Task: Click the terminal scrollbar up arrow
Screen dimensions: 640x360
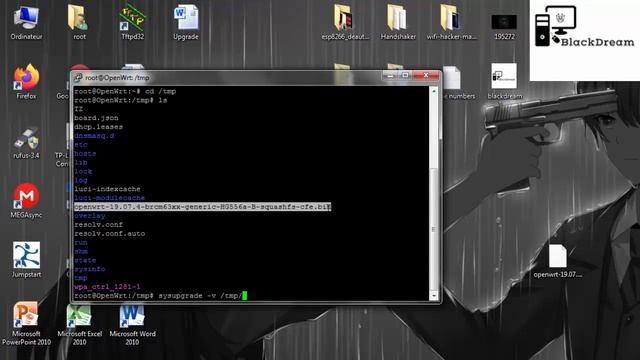Action: point(434,91)
